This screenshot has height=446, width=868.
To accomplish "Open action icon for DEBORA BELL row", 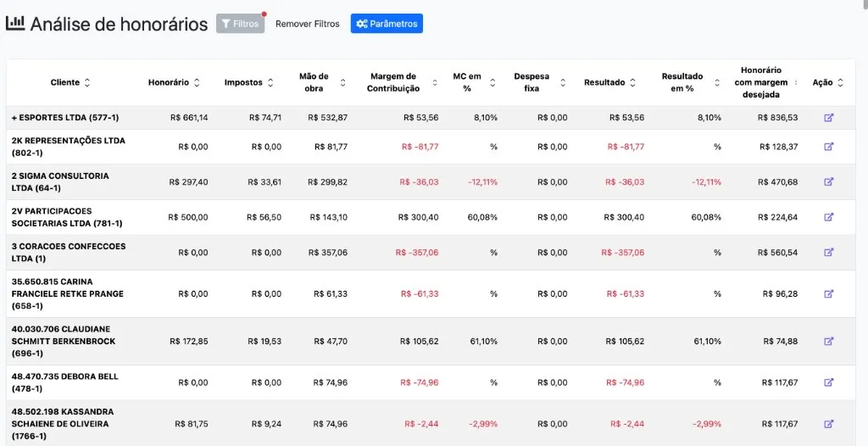I will (x=829, y=382).
